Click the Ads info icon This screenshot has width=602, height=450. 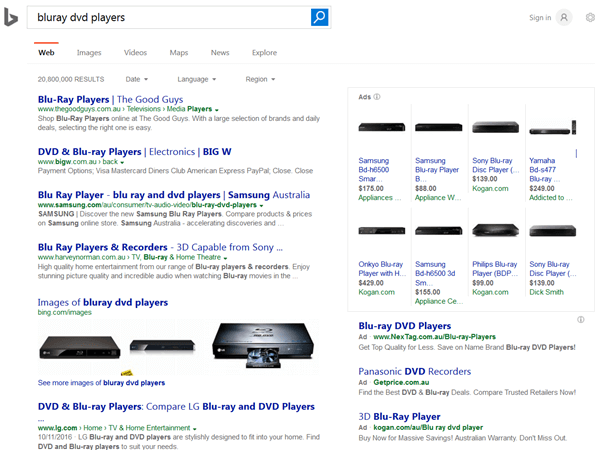(x=377, y=97)
